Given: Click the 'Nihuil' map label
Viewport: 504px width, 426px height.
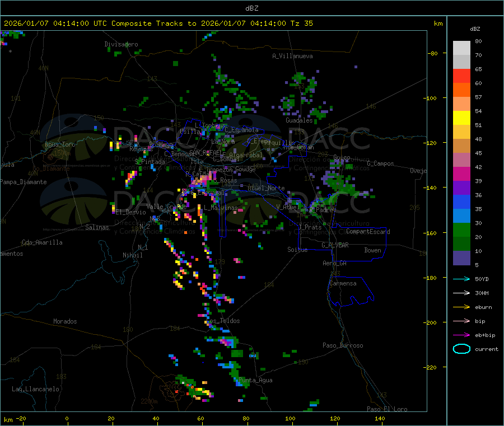Looking at the screenshot, I should (132, 255).
